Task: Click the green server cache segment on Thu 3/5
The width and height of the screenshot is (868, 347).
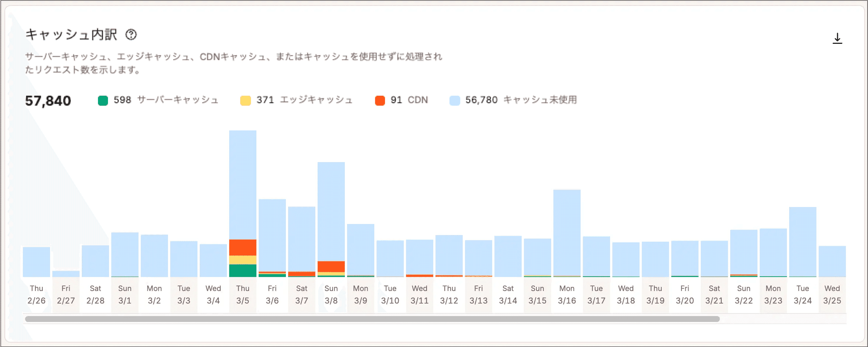Action: tap(242, 271)
